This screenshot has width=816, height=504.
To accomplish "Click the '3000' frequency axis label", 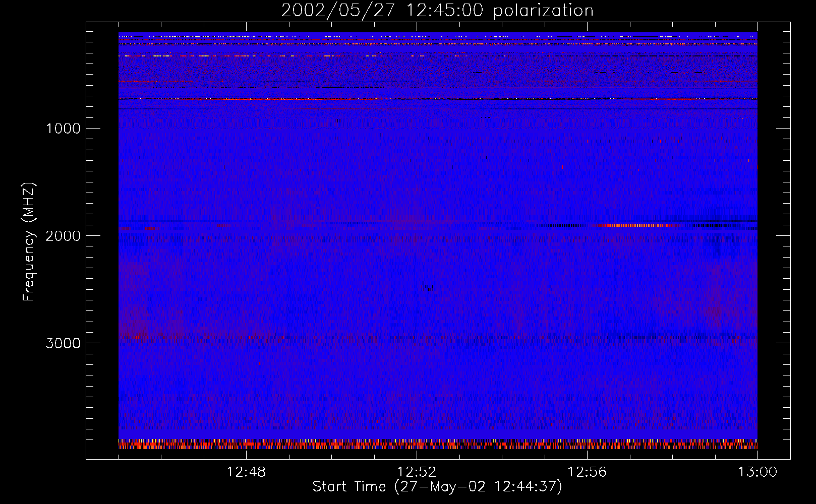I will [x=63, y=343].
